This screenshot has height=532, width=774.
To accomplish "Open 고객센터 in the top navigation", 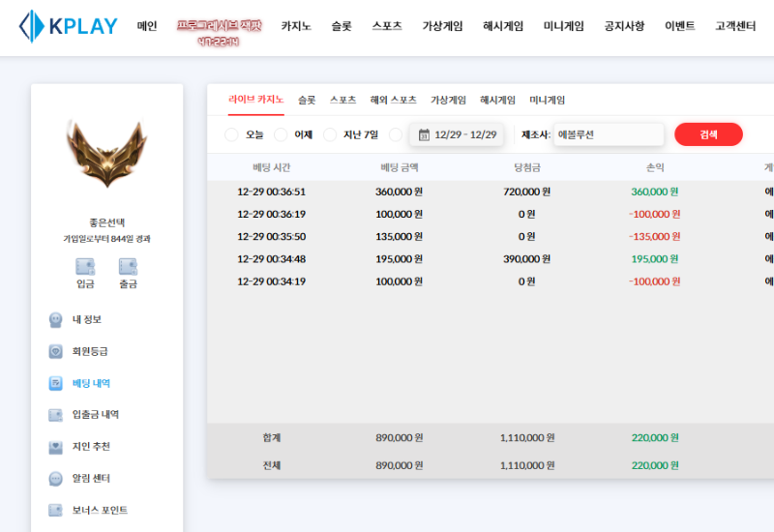I will pos(735,26).
